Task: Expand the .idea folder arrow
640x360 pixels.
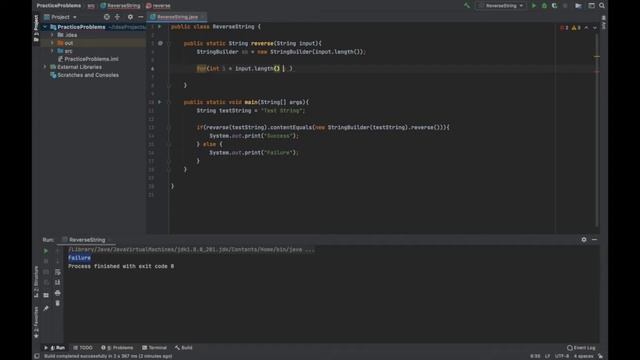Action: tap(52, 35)
